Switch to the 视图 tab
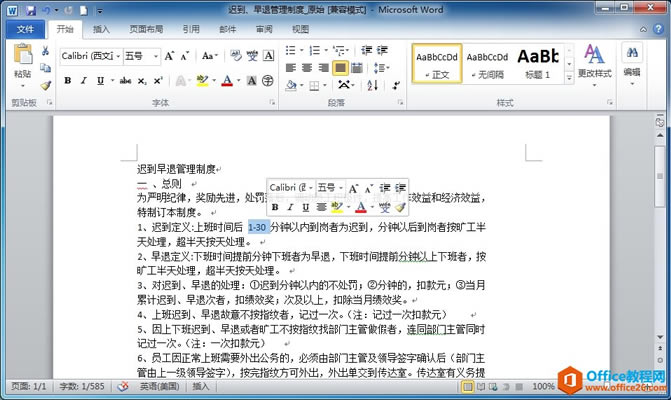Screen dimensions: 671x400 (x=300, y=29)
